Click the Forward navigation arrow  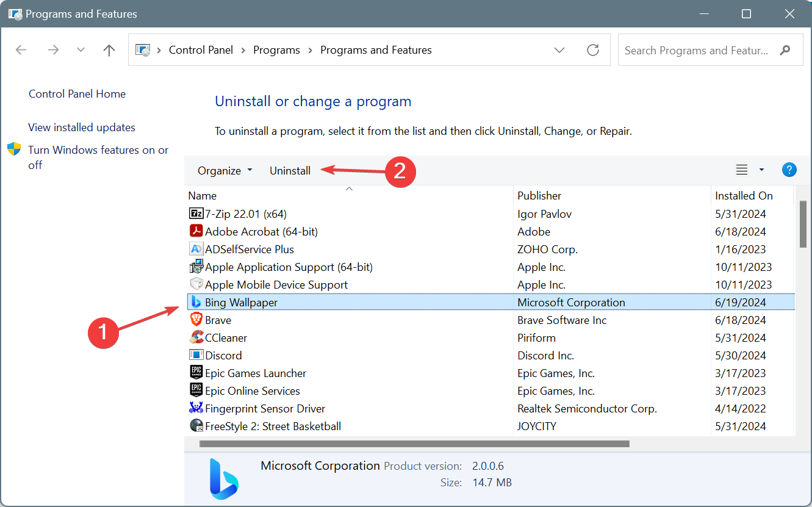point(53,50)
